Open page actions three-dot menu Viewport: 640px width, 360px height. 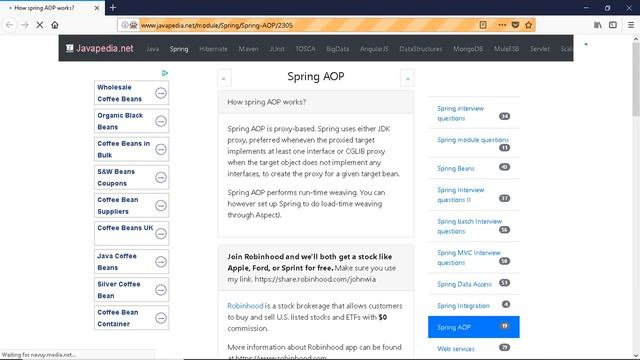(502, 25)
